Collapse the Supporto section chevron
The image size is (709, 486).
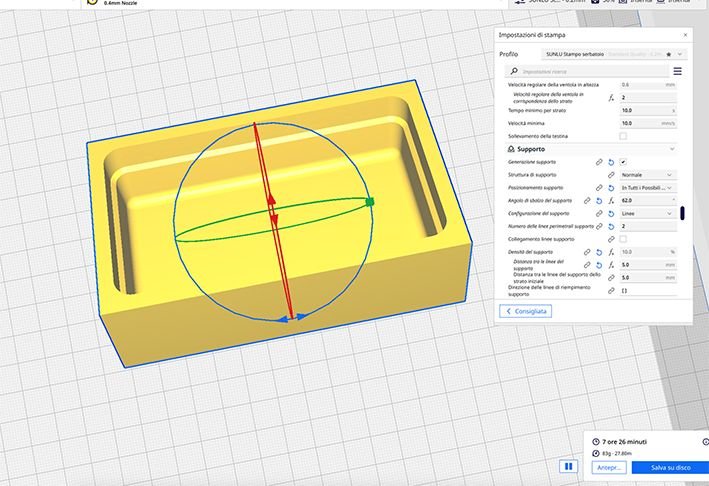672,149
